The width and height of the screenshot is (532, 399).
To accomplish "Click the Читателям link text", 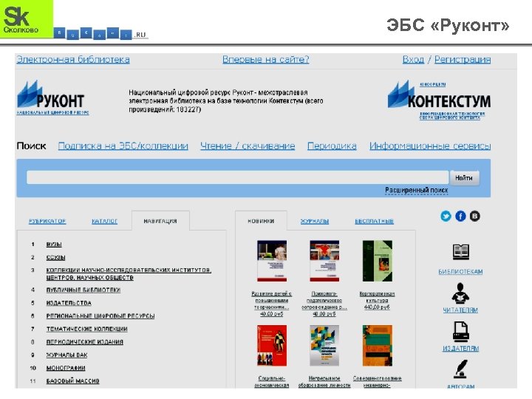I will click(460, 310).
